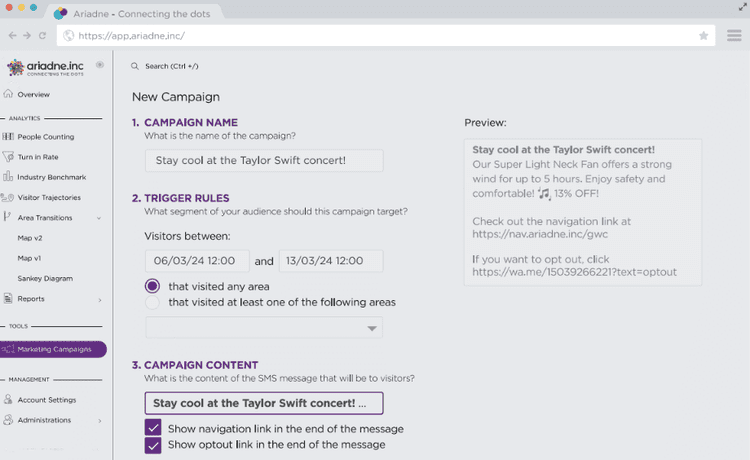This screenshot has height=460, width=750.
Task: Expand the Administrations section
Action: [98, 420]
